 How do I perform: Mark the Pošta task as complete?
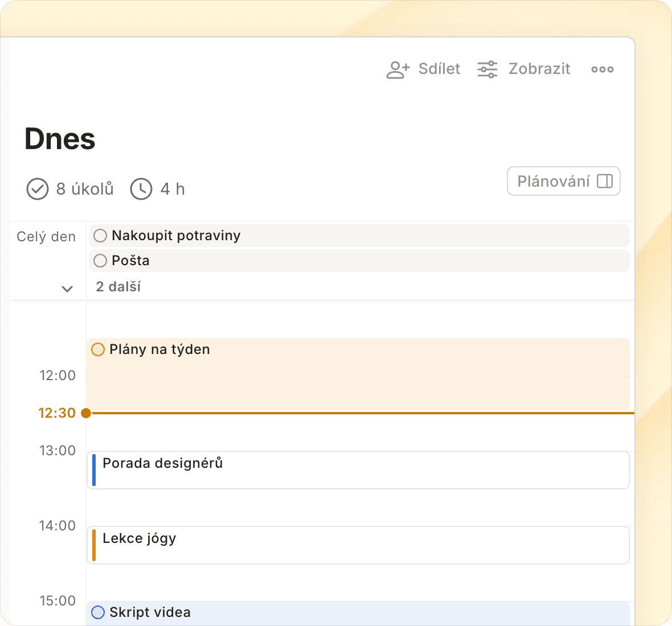coord(100,260)
